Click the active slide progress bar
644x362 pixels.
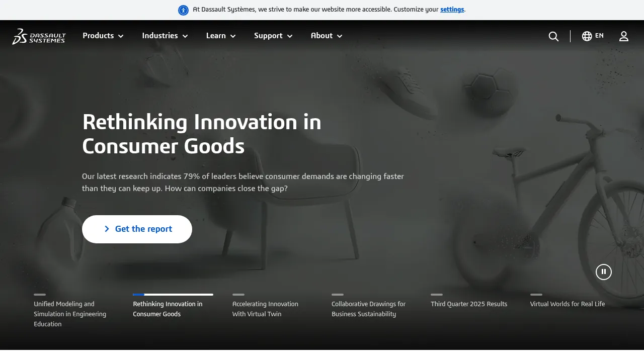173,295
